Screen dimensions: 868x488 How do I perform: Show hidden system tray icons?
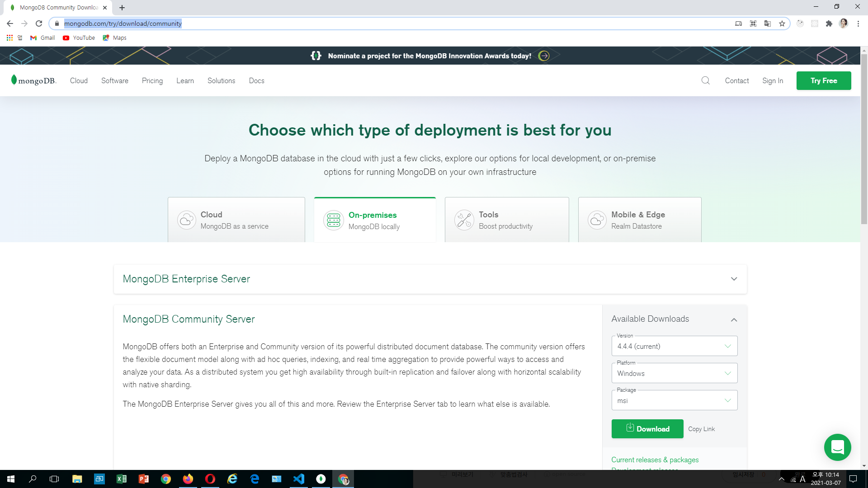point(781,479)
